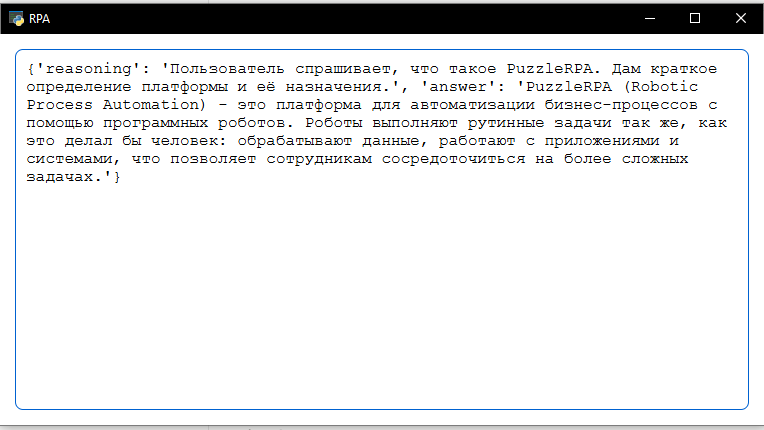This screenshot has height=430, width=764.
Task: Click the 'reasoning' key in the output
Action: click(89, 69)
